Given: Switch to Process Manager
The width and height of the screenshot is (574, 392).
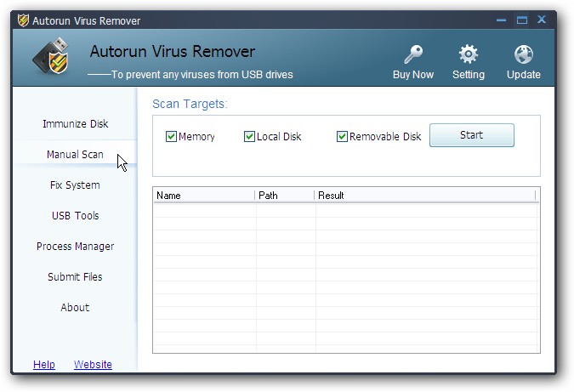Looking at the screenshot, I should pos(75,247).
